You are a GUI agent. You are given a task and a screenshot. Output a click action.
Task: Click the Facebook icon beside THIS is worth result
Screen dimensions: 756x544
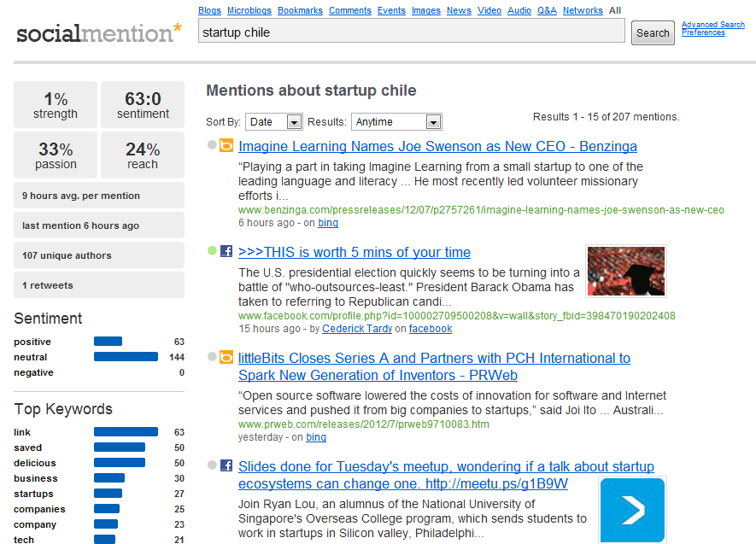226,251
